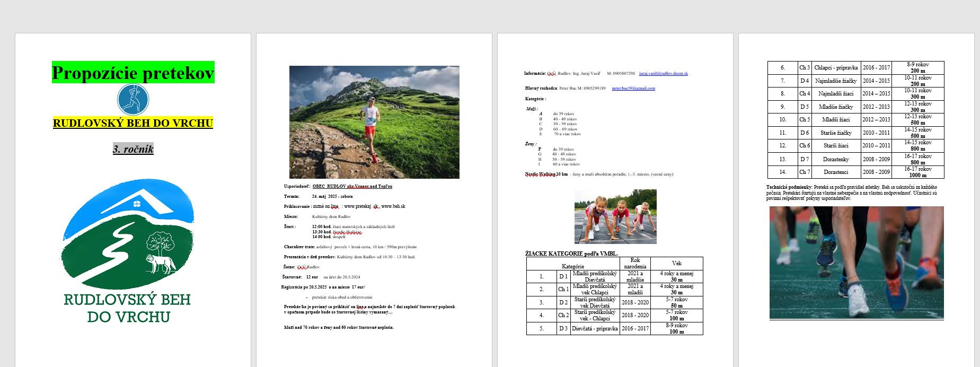Click the running shoes track photo
Image resolution: width=980 pixels, height=367 pixels.
coord(856,263)
